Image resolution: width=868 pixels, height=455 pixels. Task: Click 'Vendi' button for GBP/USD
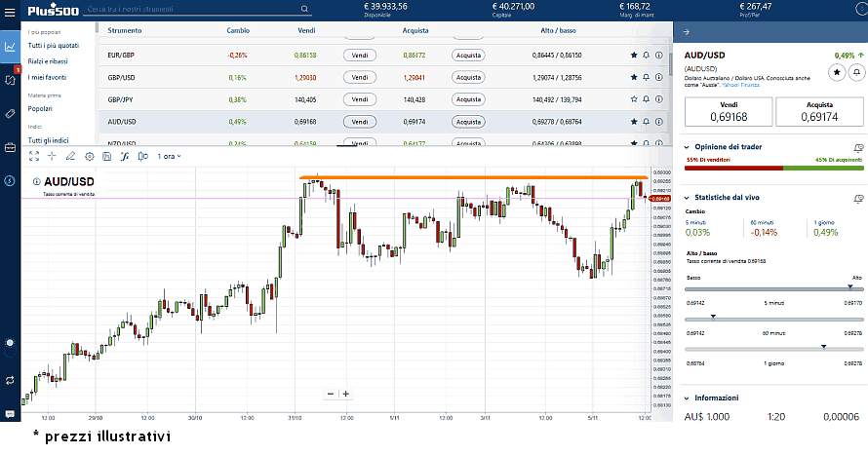point(360,77)
